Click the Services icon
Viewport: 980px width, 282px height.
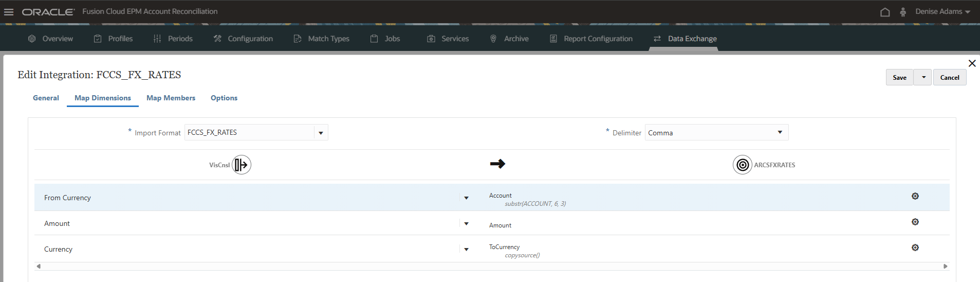pos(431,39)
